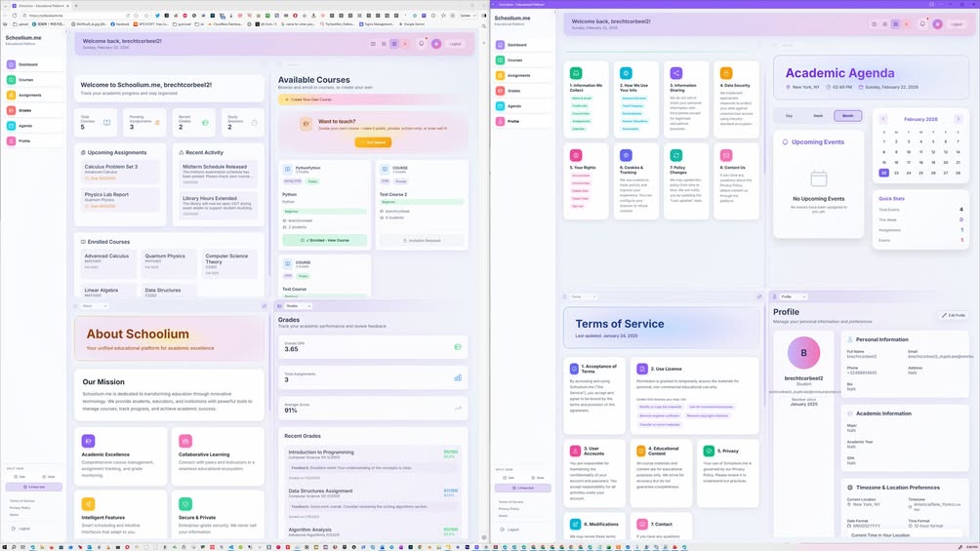Screen dimensions: 980x551
Task: Go to next month in the calendar
Action: [x=957, y=119]
